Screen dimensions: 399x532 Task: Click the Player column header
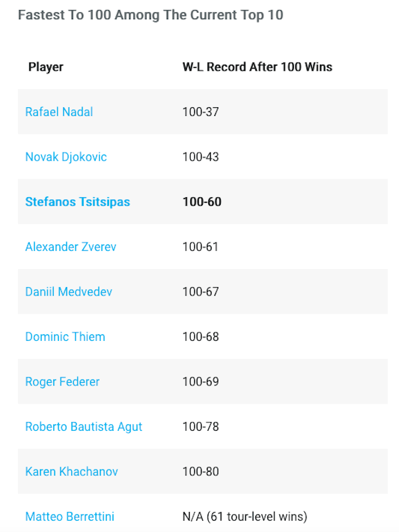(x=46, y=67)
